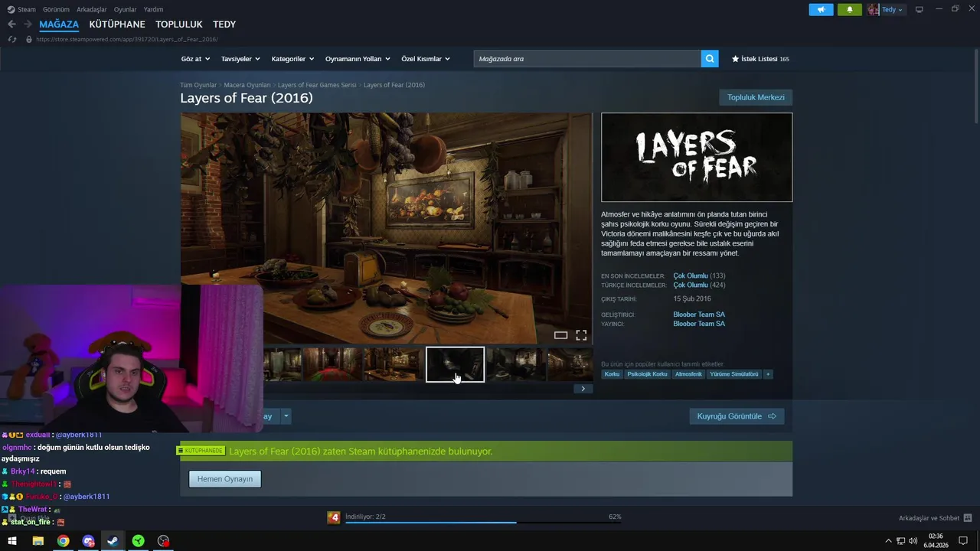Click the Layers of Fear logo image

pos(697,158)
